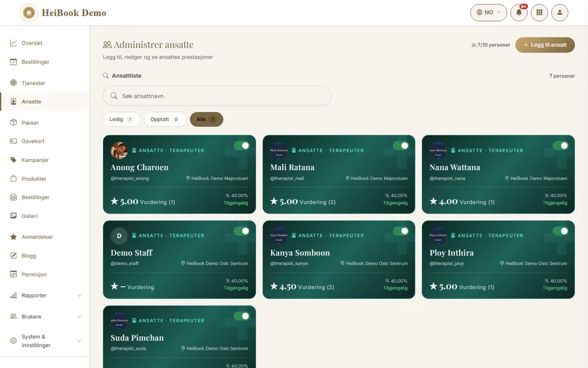Click the star icon on Ploy Inthira's card
Screen dimensions: 588x368
[434, 287]
